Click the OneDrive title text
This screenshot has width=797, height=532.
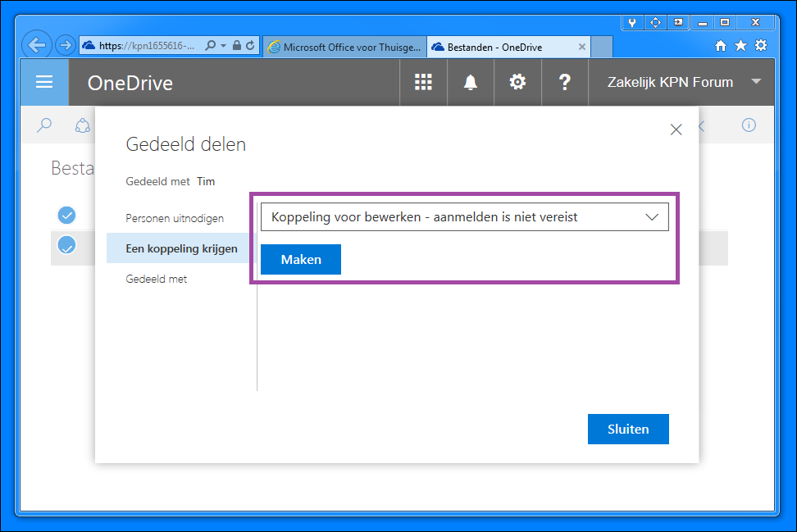click(130, 83)
